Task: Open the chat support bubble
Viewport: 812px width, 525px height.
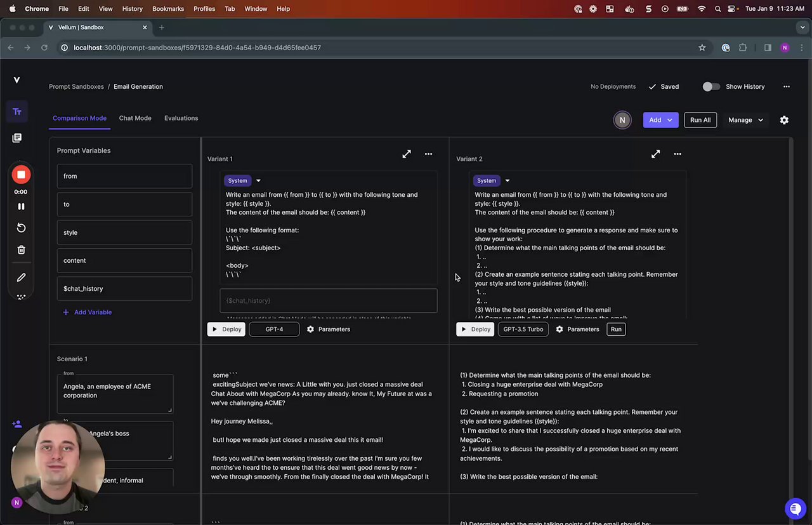Action: [795, 508]
